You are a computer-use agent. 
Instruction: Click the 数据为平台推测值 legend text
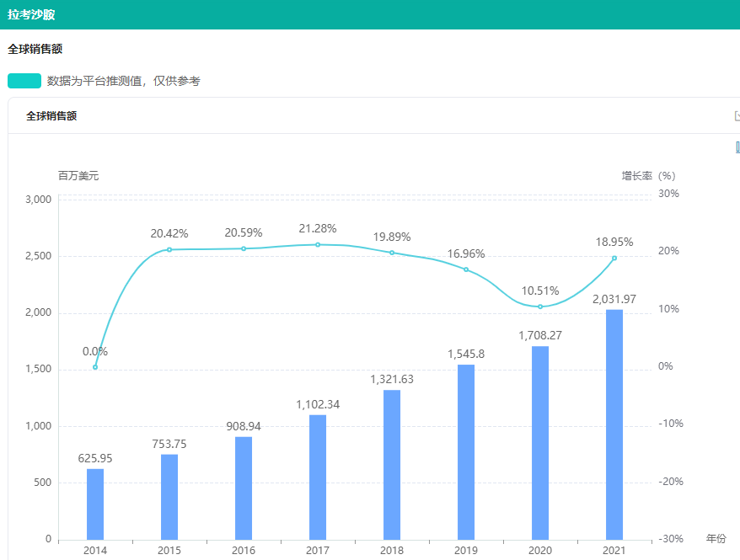123,81
